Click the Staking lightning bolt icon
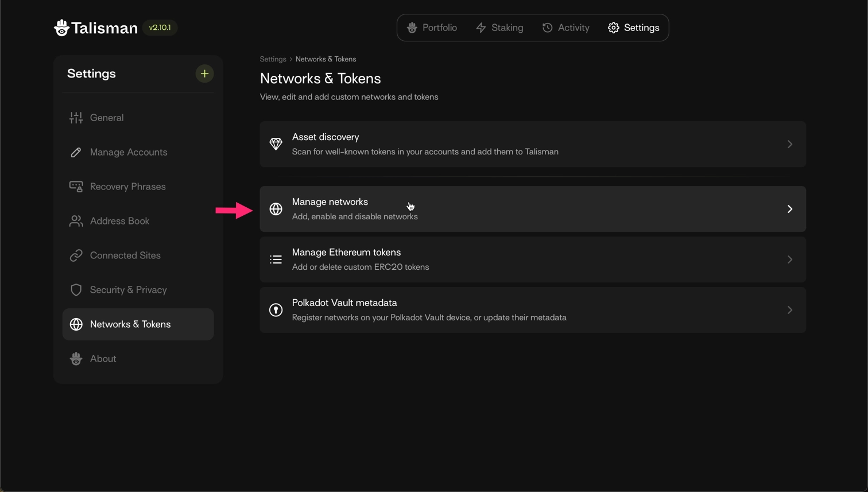Viewport: 868px width, 492px height. 481,28
